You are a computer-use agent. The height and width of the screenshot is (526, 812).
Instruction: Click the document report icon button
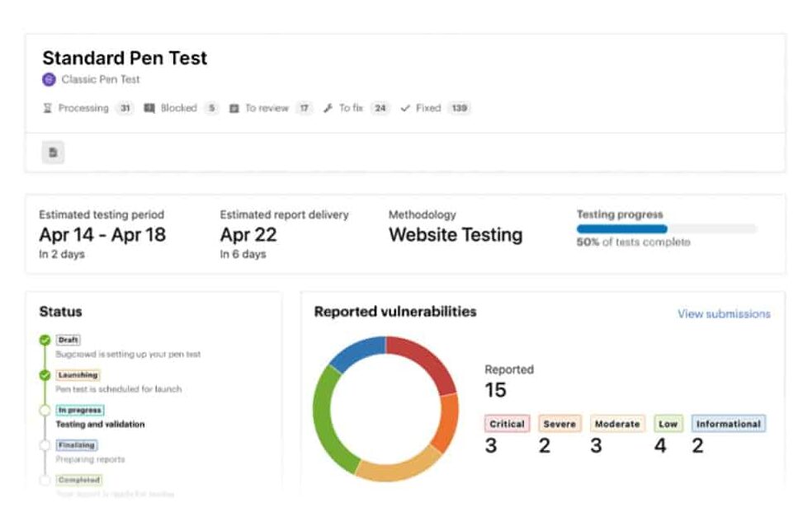[x=53, y=153]
